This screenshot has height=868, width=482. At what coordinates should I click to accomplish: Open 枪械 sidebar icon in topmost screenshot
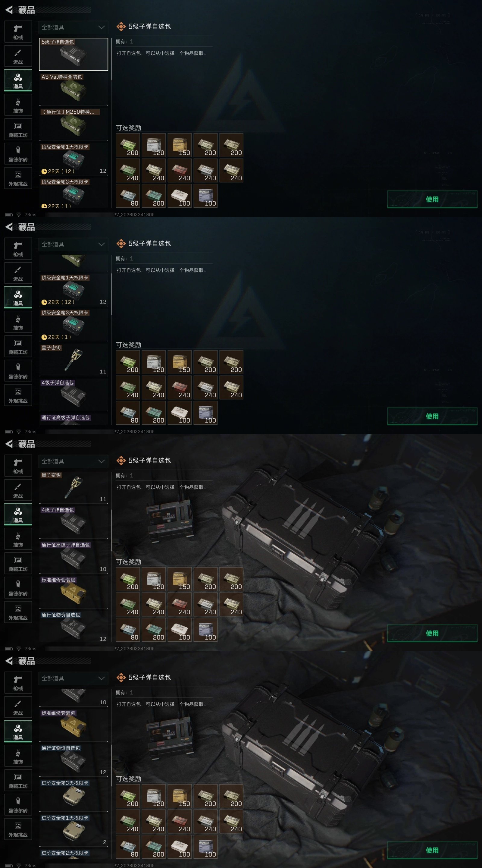[18, 32]
